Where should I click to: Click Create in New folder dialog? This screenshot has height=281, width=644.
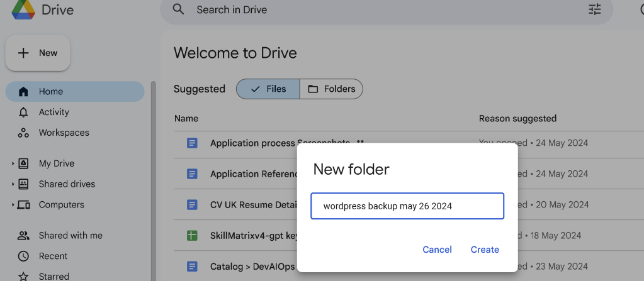tap(485, 250)
